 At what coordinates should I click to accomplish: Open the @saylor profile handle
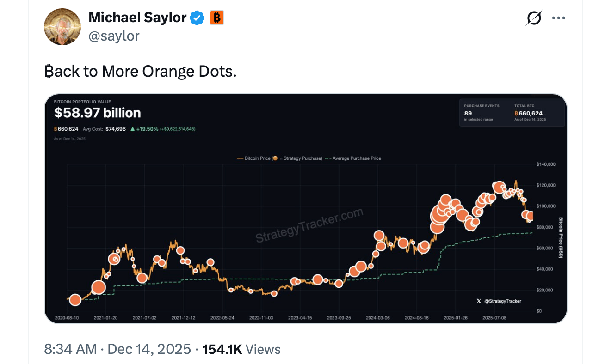tap(114, 36)
